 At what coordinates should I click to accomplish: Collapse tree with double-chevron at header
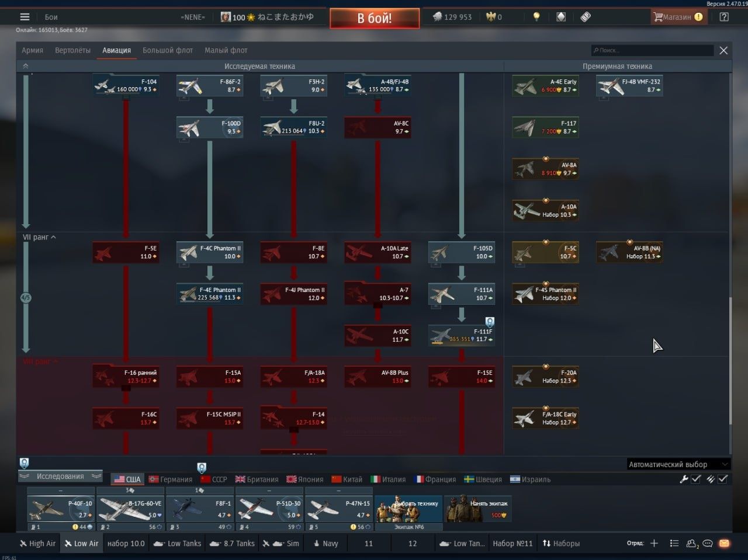(x=25, y=66)
